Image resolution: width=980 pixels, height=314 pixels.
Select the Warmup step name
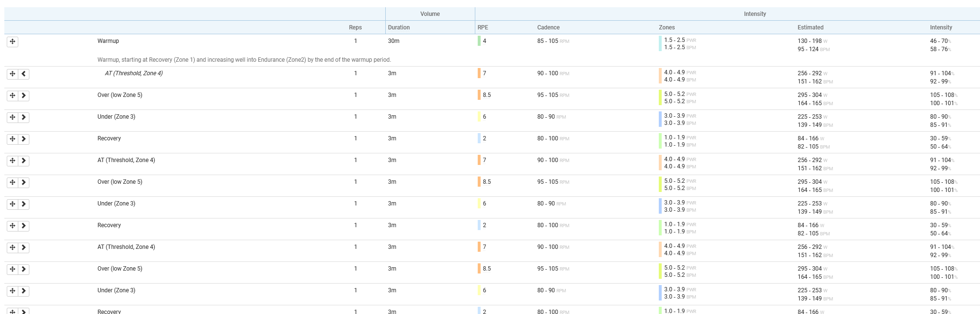click(108, 41)
